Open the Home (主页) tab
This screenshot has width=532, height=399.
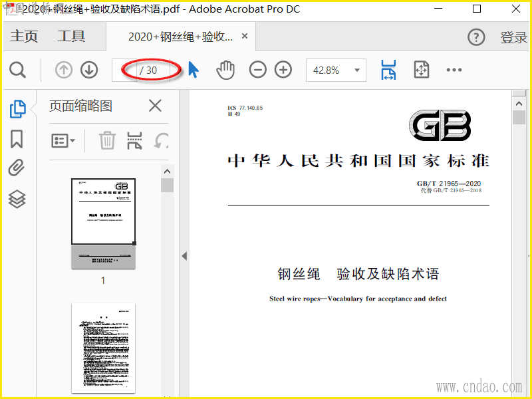point(24,37)
